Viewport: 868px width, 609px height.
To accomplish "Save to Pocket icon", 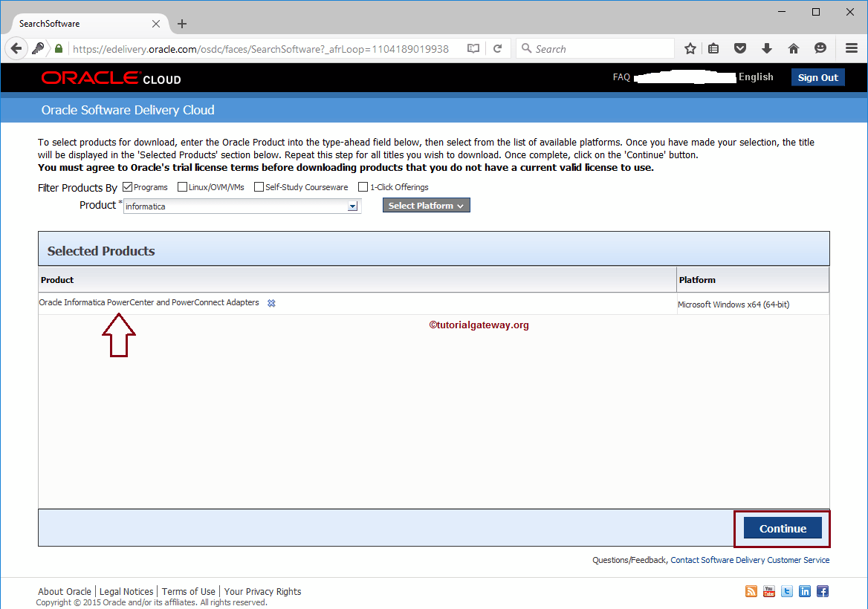I will point(740,49).
